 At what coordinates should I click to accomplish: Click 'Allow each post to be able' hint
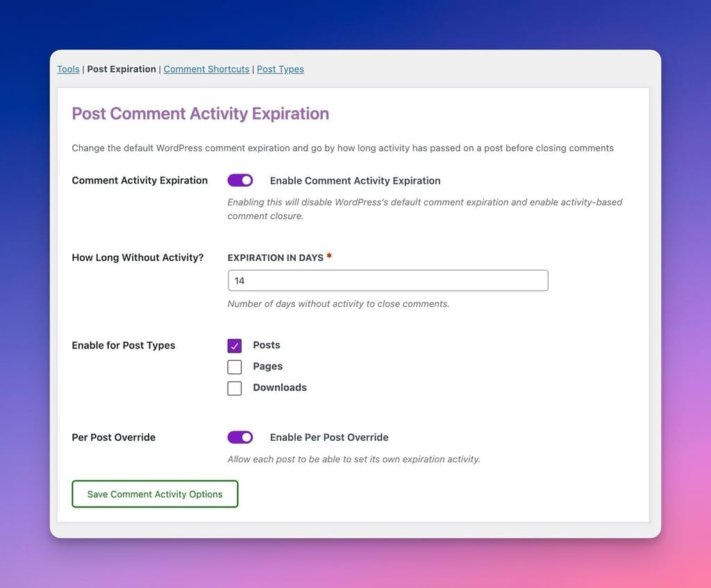coord(353,460)
